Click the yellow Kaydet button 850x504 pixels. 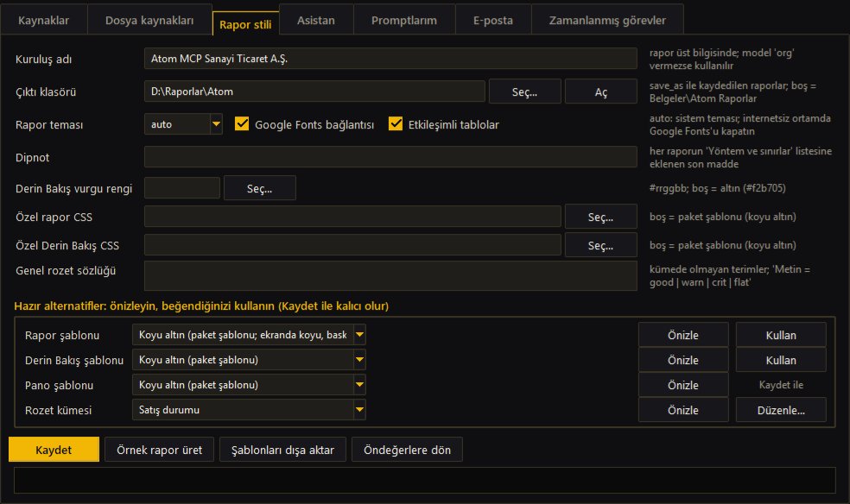click(x=54, y=450)
